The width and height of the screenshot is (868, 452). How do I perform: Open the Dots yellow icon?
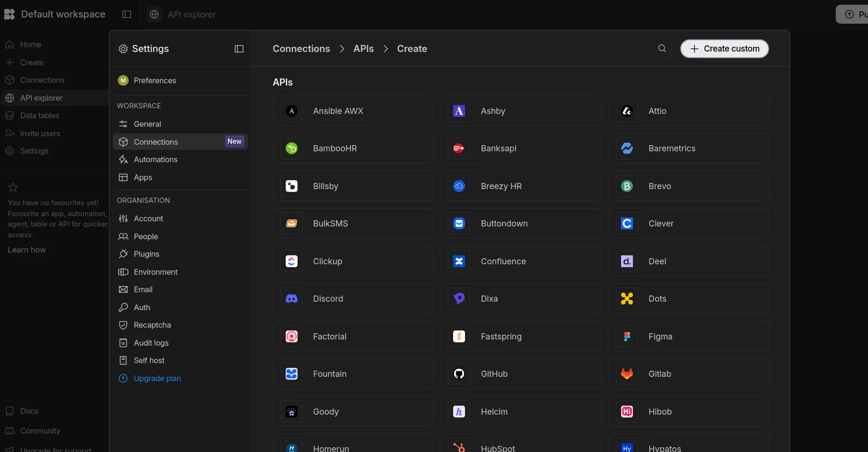point(627,299)
